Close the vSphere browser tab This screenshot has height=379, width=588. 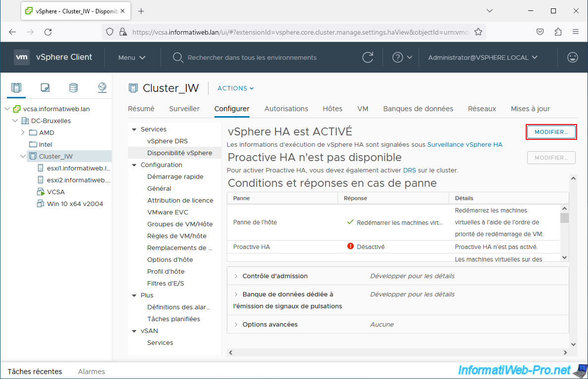(x=122, y=11)
